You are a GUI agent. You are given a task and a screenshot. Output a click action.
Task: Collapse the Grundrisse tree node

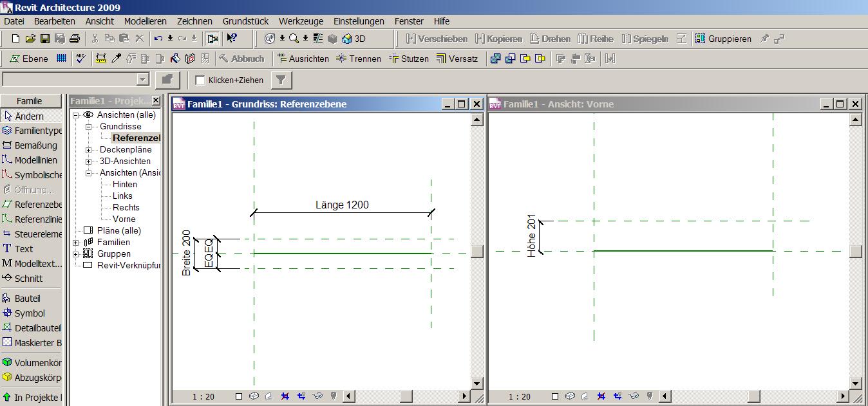pyautogui.click(x=88, y=127)
